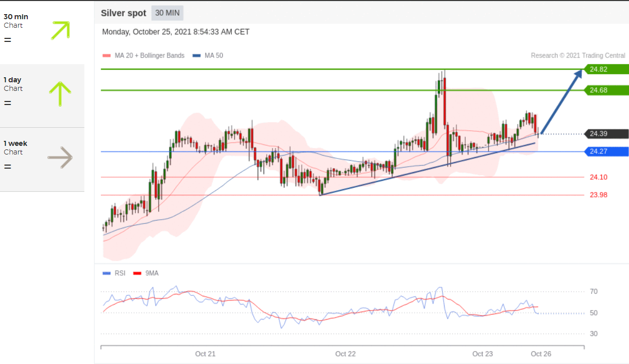
Task: Click the Oct 23 axis label
Action: [482, 354]
